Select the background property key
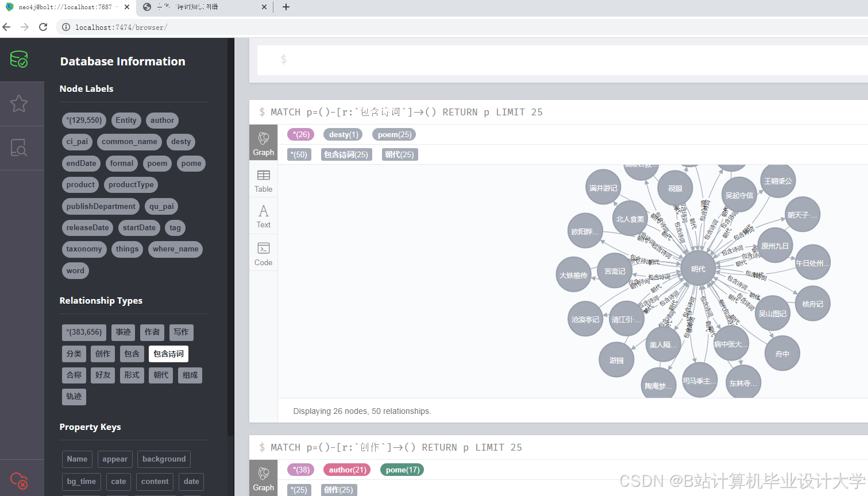Image resolution: width=868 pixels, height=496 pixels. click(164, 459)
